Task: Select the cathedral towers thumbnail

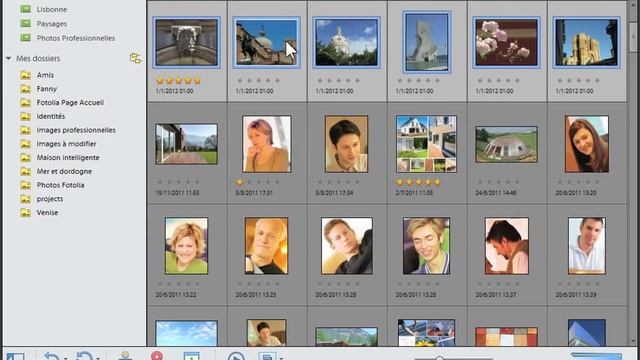Action: (586, 42)
